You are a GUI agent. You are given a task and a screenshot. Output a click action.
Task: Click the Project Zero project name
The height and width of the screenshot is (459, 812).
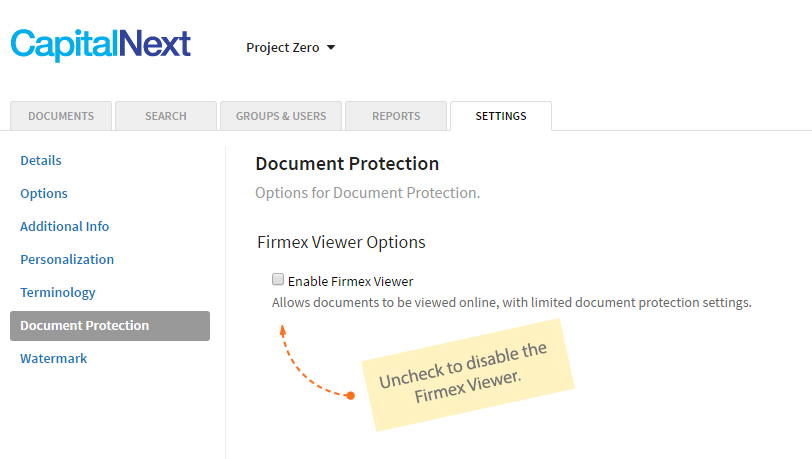pos(283,48)
